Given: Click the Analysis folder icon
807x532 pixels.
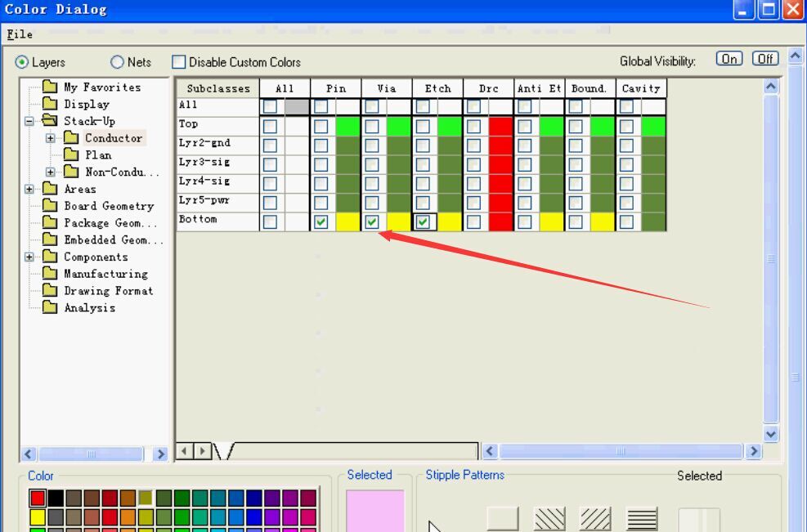Looking at the screenshot, I should click(50, 307).
